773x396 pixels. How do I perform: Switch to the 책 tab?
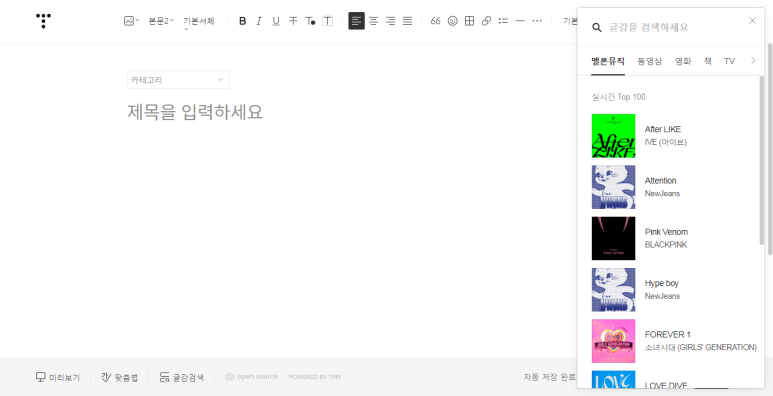coord(707,61)
